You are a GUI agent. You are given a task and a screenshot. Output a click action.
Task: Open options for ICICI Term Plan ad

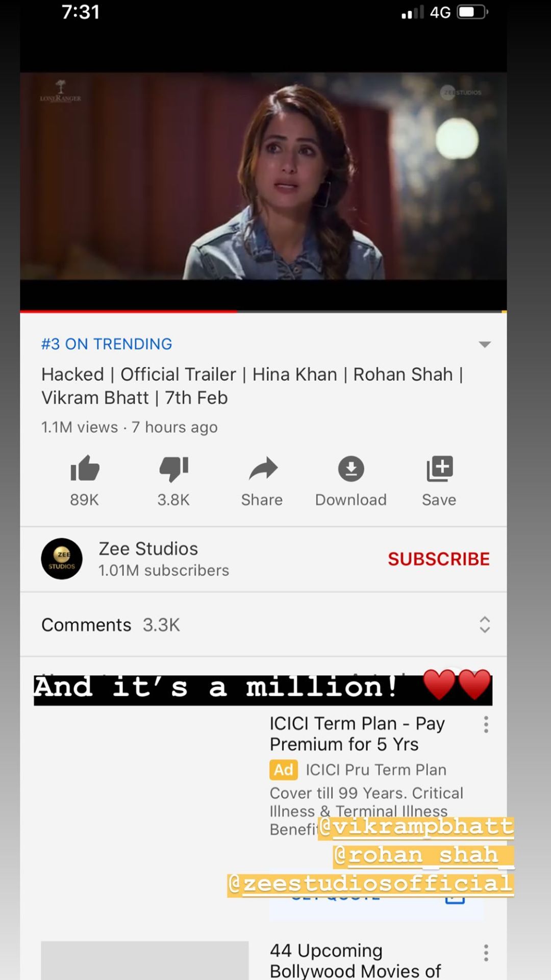(x=486, y=725)
